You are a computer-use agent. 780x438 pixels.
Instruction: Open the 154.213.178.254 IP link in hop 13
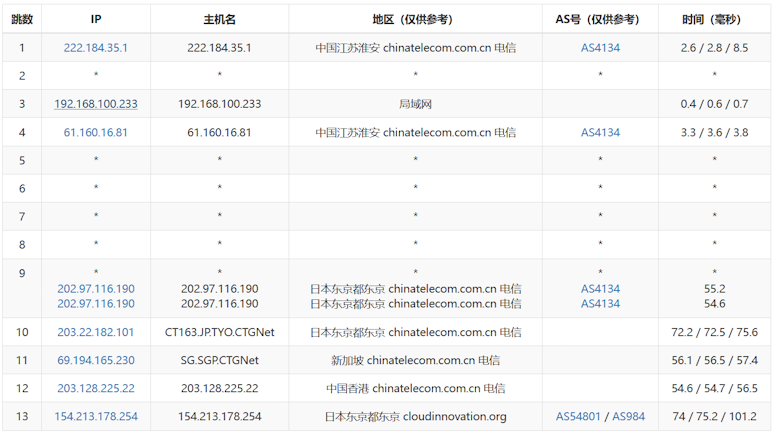96,417
